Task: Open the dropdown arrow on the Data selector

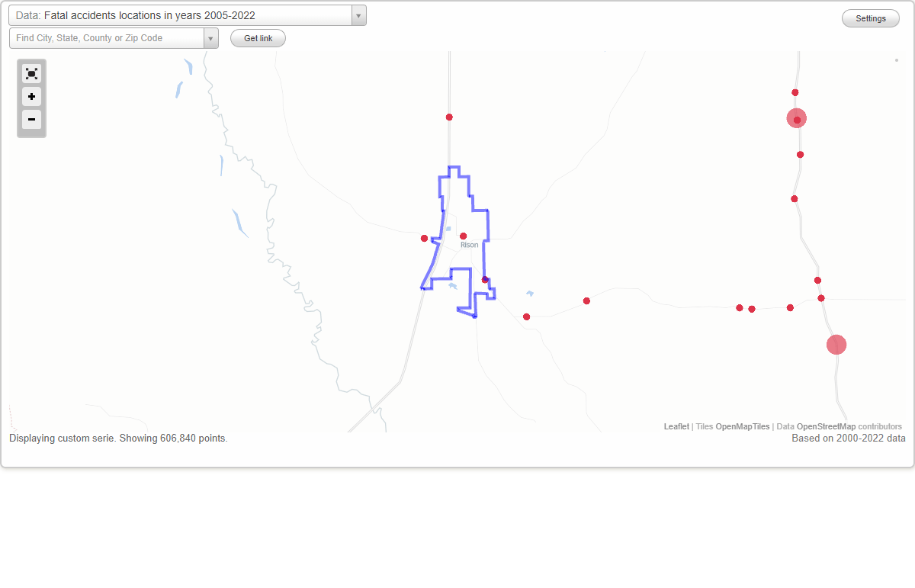Action: pyautogui.click(x=358, y=15)
